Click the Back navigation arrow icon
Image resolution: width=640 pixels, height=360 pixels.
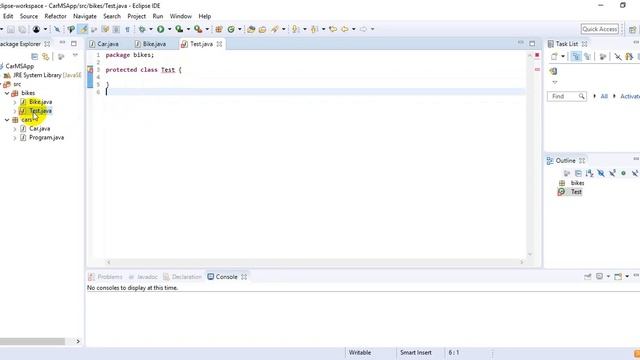tap(345, 29)
